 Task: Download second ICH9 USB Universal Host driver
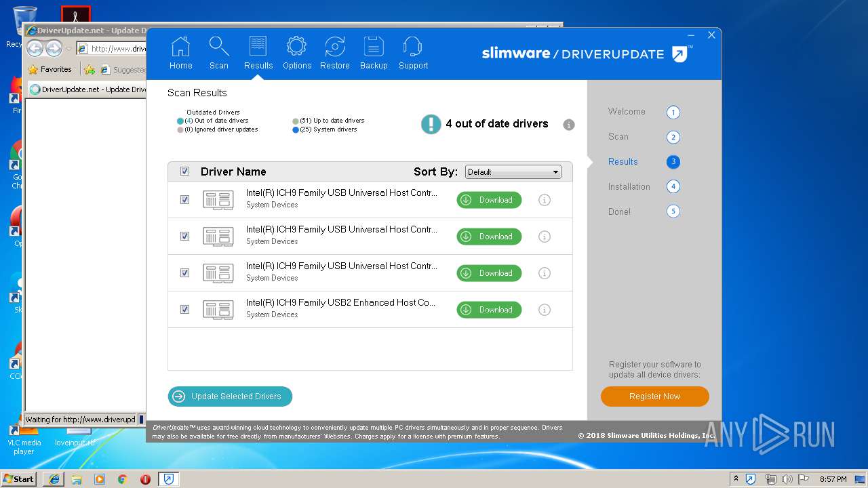489,237
